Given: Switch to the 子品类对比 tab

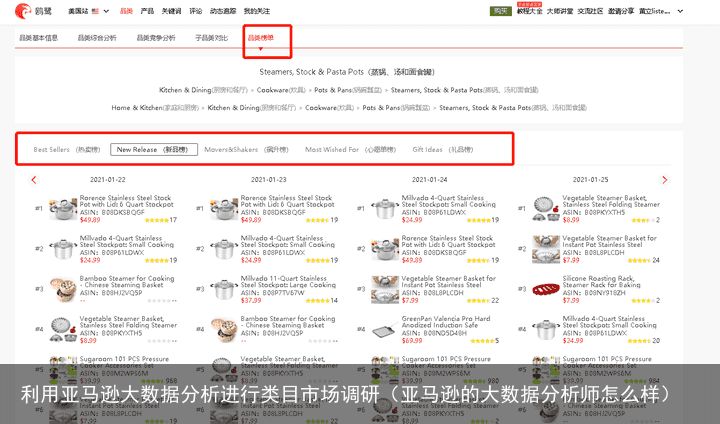Looking at the screenshot, I should [211, 38].
